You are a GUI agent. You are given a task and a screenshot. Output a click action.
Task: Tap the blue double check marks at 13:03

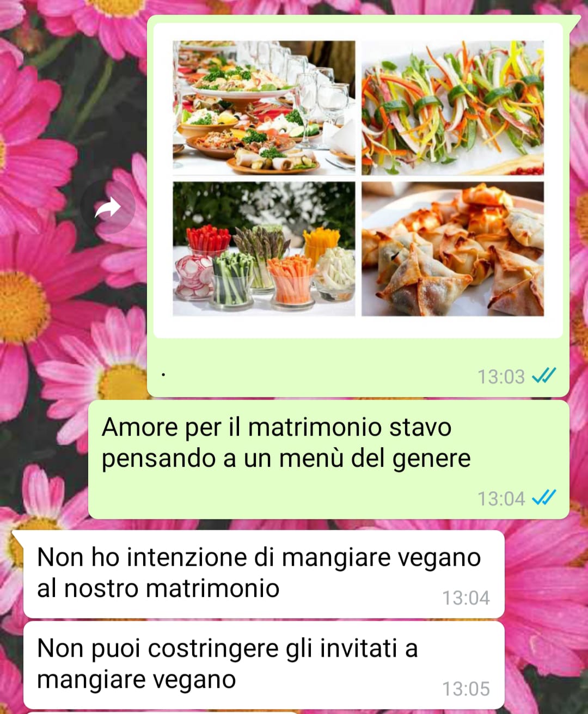pos(543,376)
